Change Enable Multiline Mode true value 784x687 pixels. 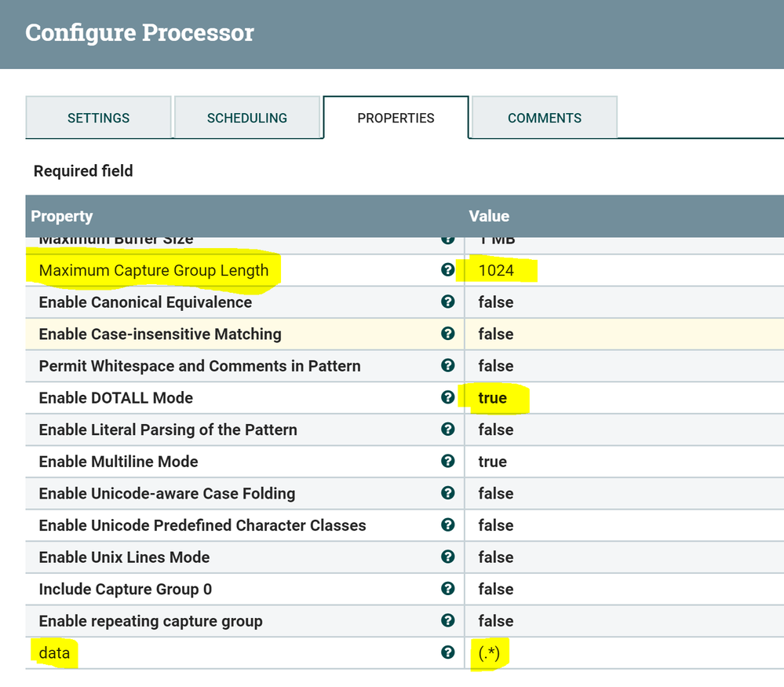(493, 462)
